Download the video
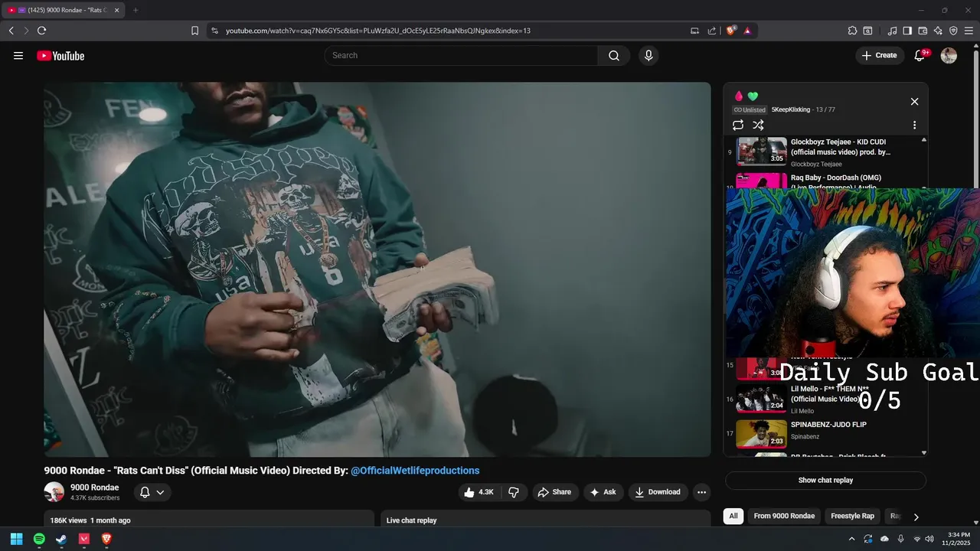 [x=658, y=492]
